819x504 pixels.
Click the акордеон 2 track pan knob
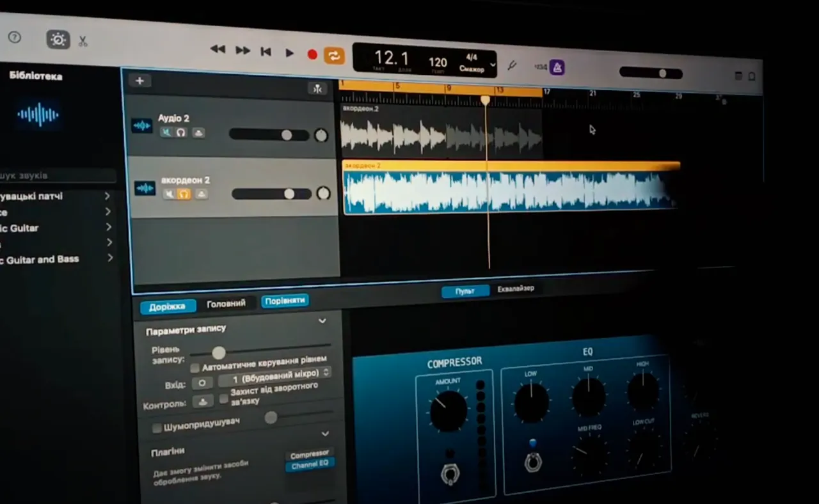click(x=323, y=193)
